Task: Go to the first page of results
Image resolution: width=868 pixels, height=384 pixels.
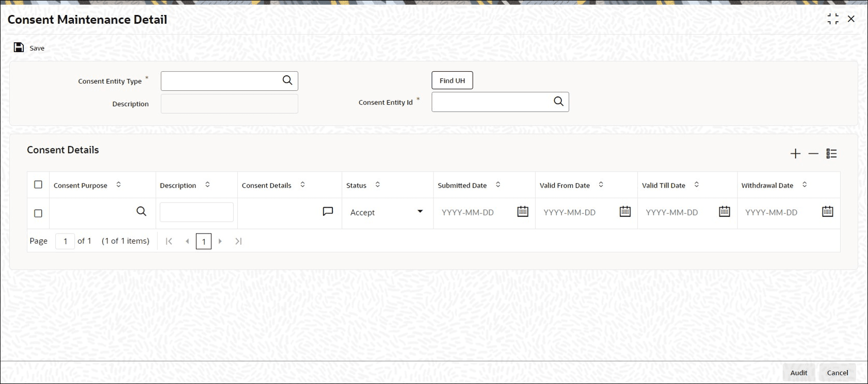Action: coord(169,241)
